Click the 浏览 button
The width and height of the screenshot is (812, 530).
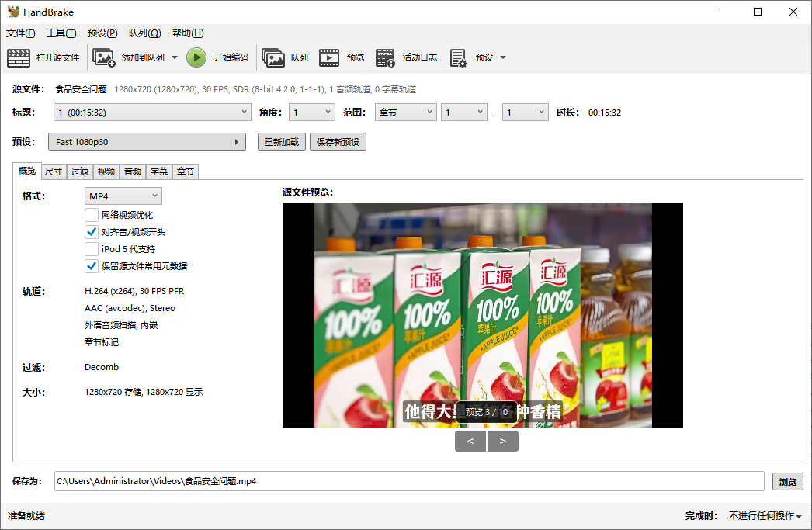[x=787, y=481]
